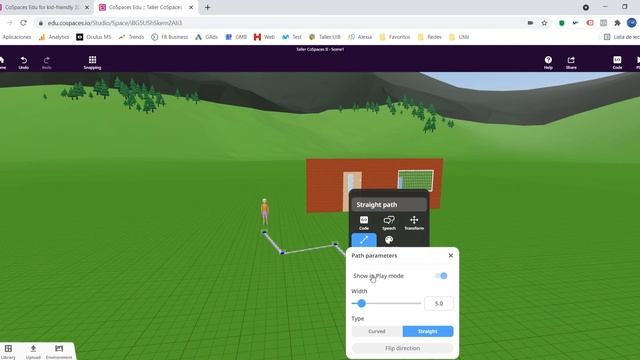
Task: Click Code icon in Straight path menu
Action: pos(364,223)
